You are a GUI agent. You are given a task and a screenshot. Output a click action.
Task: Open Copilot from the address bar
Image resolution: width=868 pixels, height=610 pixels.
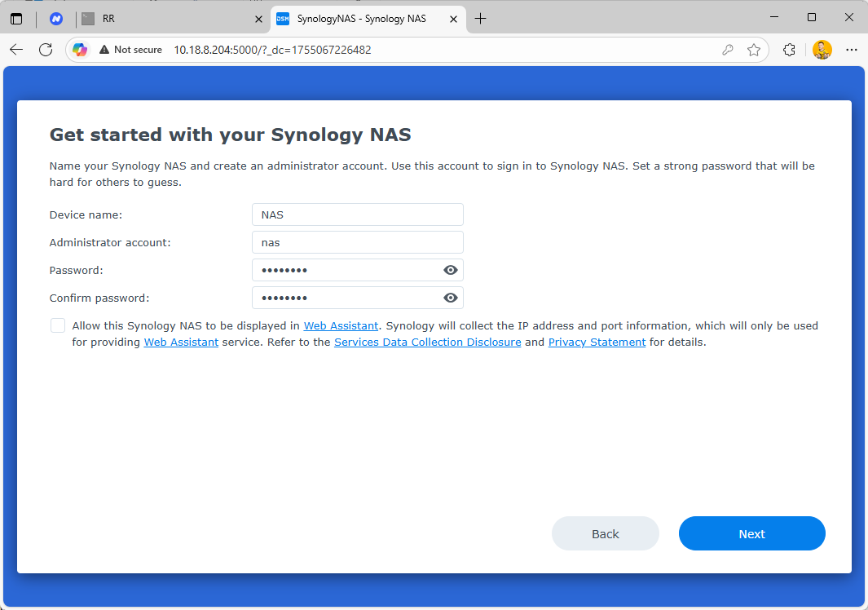80,50
